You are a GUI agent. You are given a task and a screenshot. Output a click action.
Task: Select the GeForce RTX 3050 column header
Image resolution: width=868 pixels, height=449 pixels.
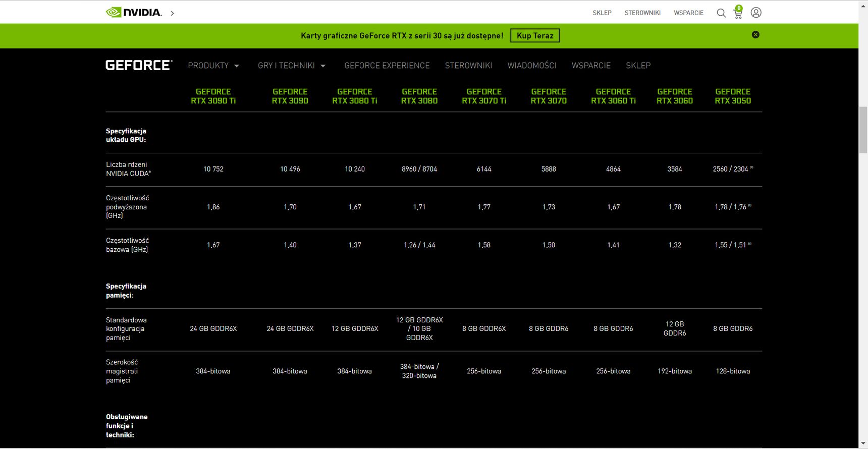pos(733,96)
